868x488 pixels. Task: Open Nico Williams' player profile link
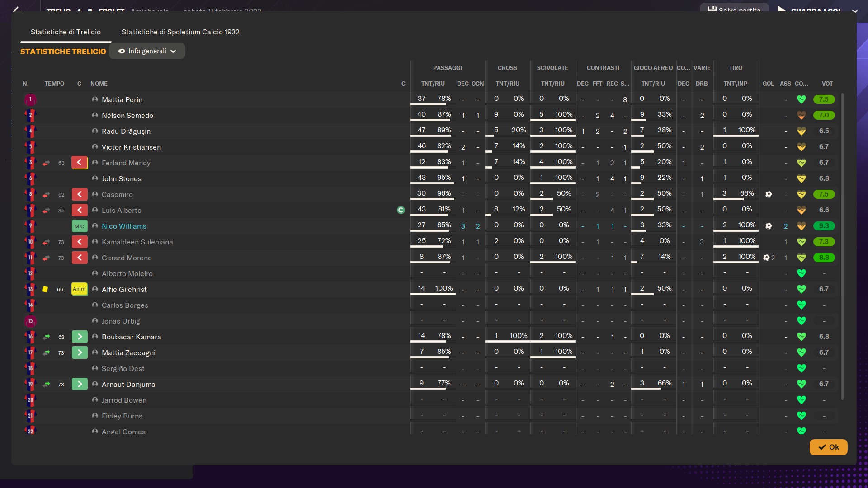pos(124,226)
